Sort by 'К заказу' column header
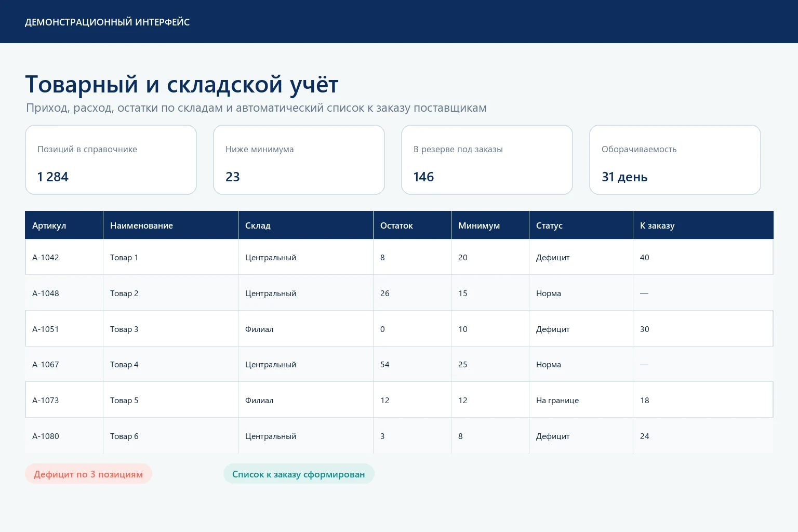Image resolution: width=798 pixels, height=532 pixels. (x=703, y=225)
